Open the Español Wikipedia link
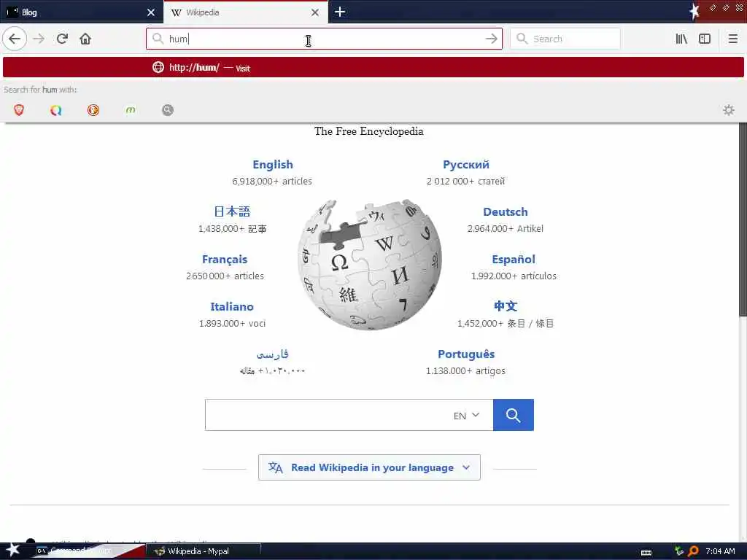The width and height of the screenshot is (747, 560). [514, 259]
